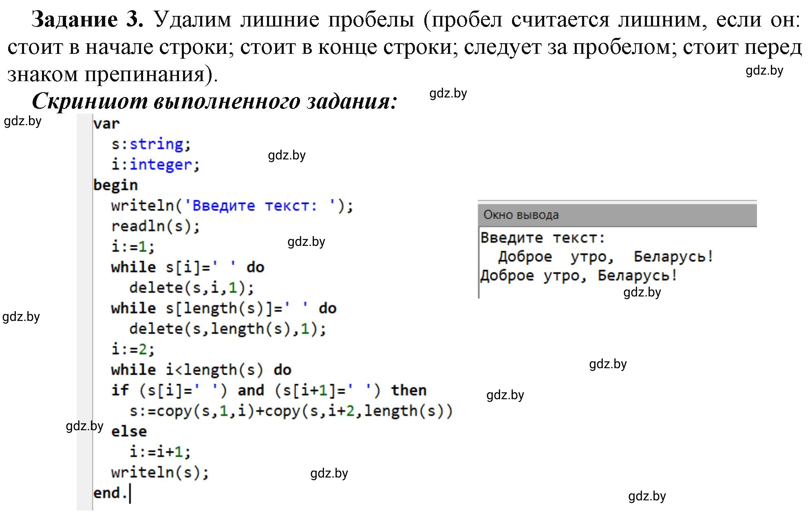
Task: Click the editor's gray left gutter
Action: pyautogui.click(x=84, y=312)
